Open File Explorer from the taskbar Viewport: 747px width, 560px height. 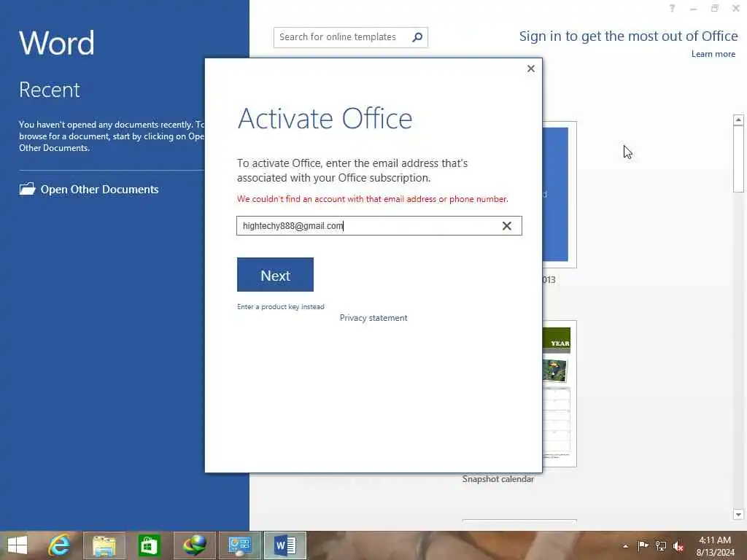click(104, 545)
